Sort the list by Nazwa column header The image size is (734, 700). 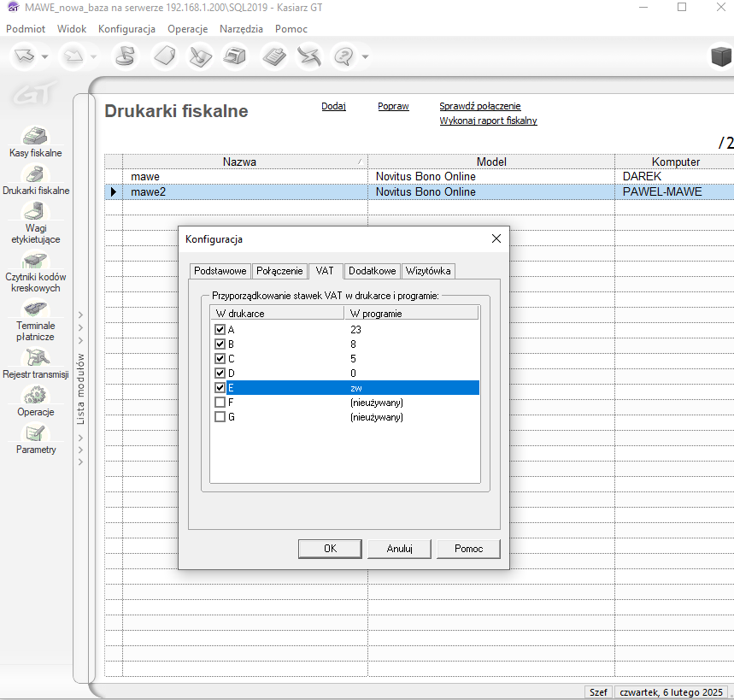(239, 162)
